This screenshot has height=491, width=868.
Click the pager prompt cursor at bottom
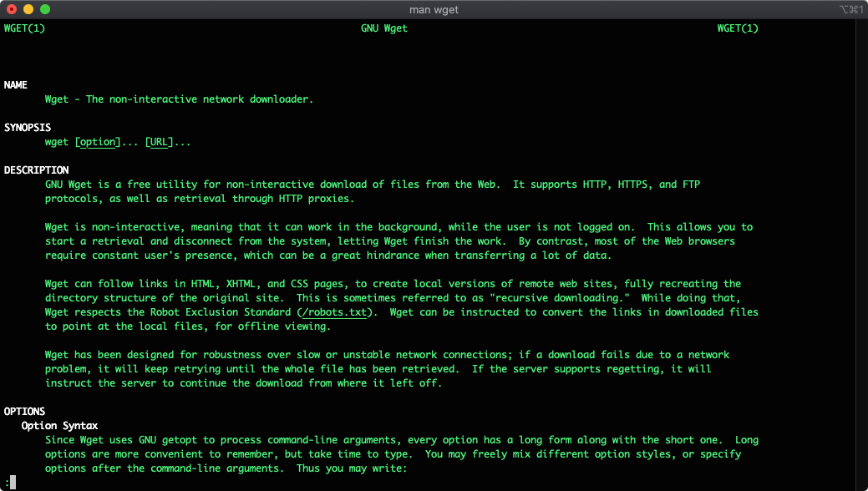pos(13,482)
